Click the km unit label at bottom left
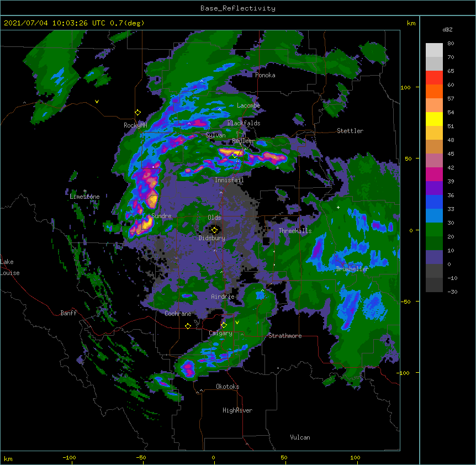This screenshot has width=476, height=465. [x=8, y=458]
